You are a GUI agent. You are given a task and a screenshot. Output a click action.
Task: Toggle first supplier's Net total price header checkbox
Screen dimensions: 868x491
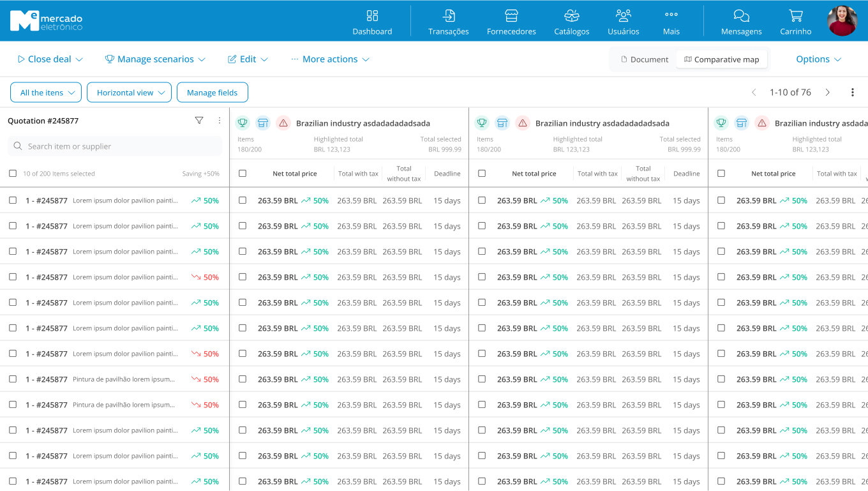(x=243, y=173)
